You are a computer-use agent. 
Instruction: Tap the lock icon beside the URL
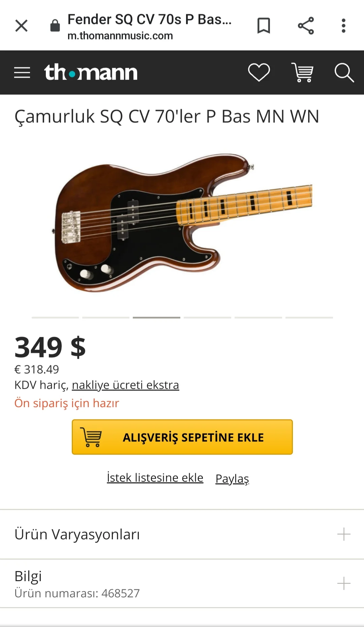click(55, 26)
